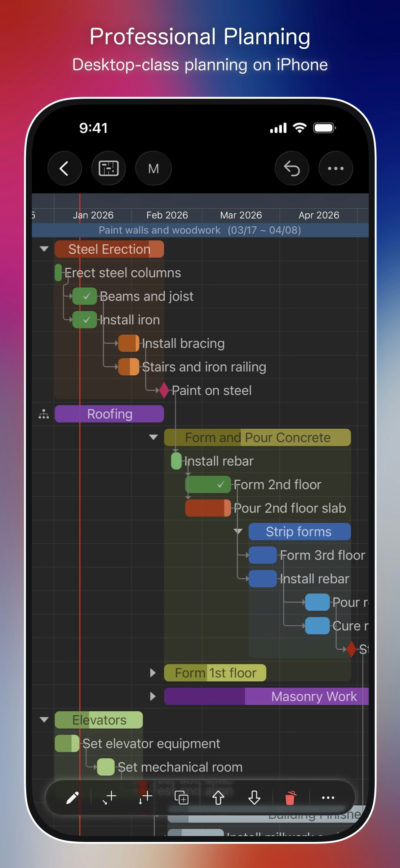
Task: Select Erect steel columns task bar
Action: (58, 273)
